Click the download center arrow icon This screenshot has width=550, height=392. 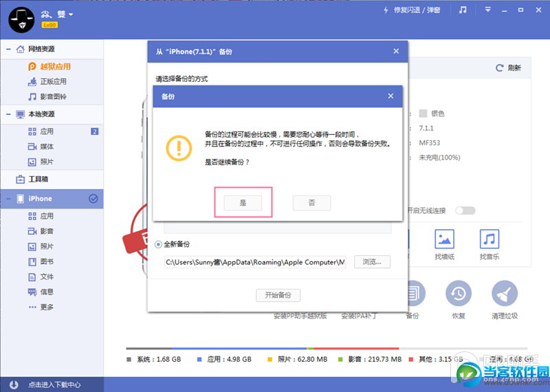pos(14,384)
